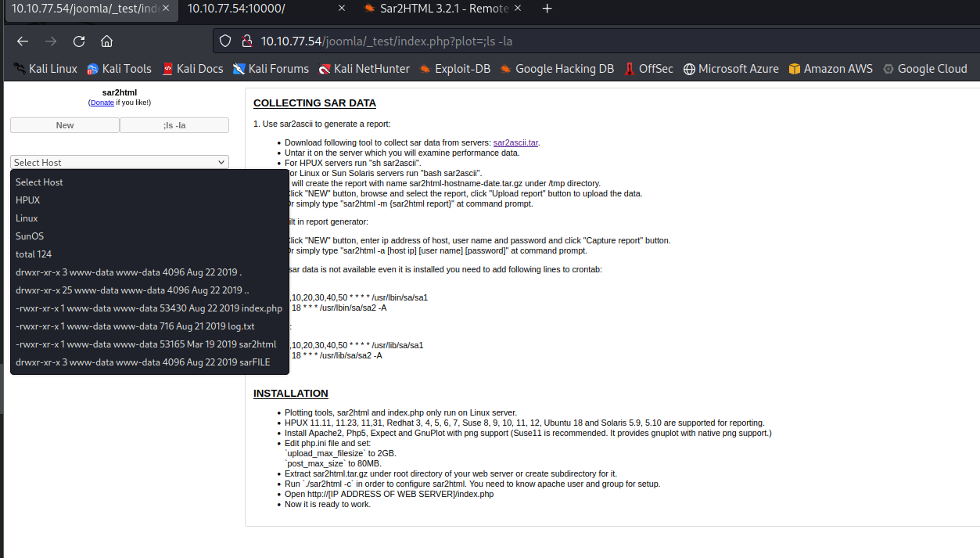Select HPUX from the host list
The height and width of the screenshot is (558, 980).
click(x=27, y=200)
